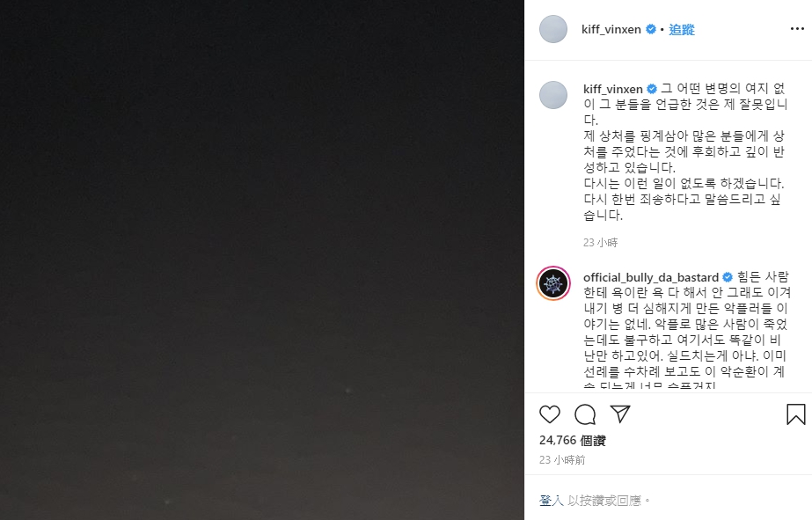Click the 23 小時 caption timestamp

click(x=600, y=242)
